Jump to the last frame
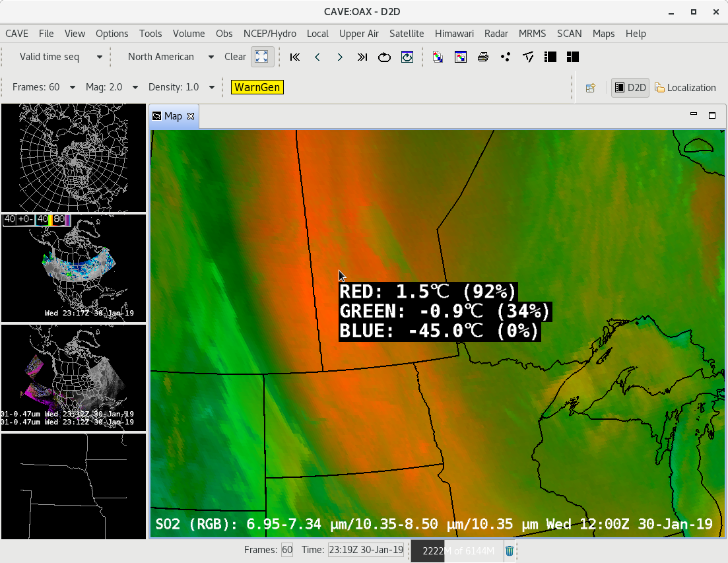The image size is (728, 563). [x=362, y=57]
